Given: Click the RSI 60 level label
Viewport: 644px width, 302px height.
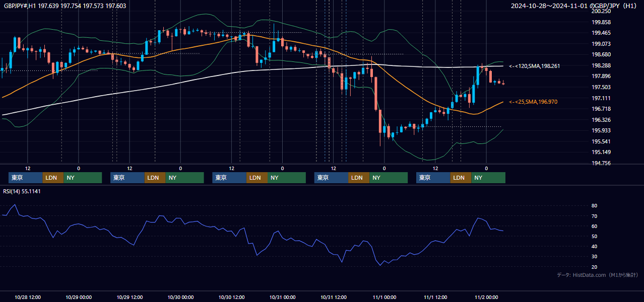Looking at the screenshot, I should 595,226.
